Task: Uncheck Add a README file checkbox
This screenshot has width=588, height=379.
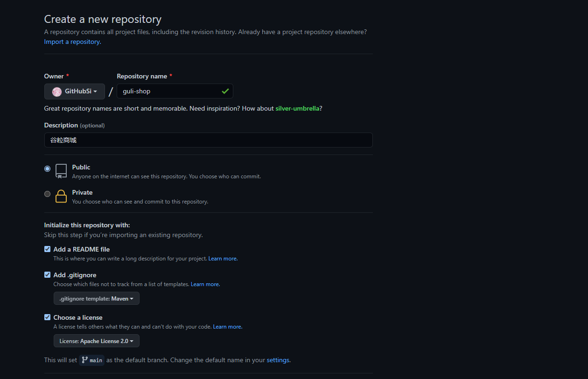Action: click(x=47, y=249)
